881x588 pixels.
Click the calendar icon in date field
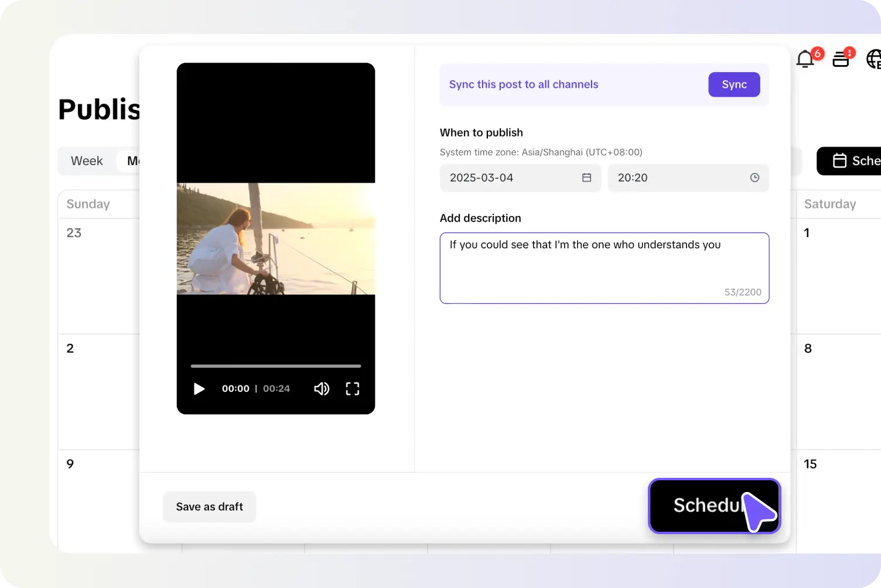(586, 177)
